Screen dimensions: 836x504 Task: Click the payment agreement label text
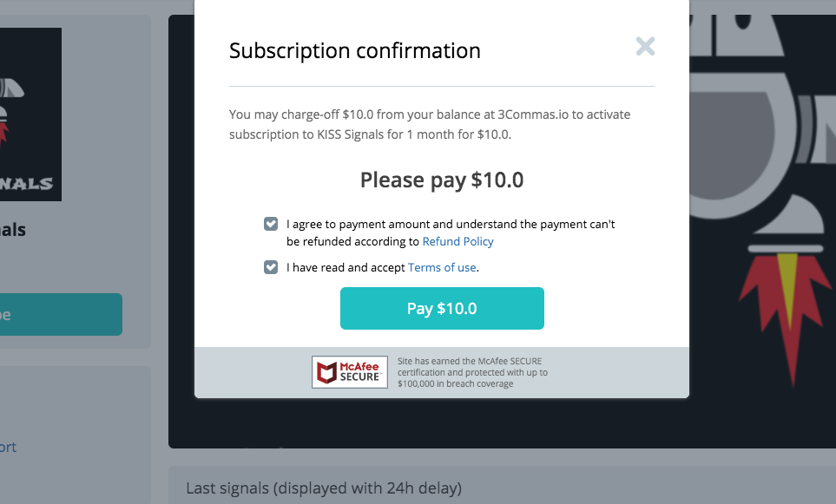(450, 224)
